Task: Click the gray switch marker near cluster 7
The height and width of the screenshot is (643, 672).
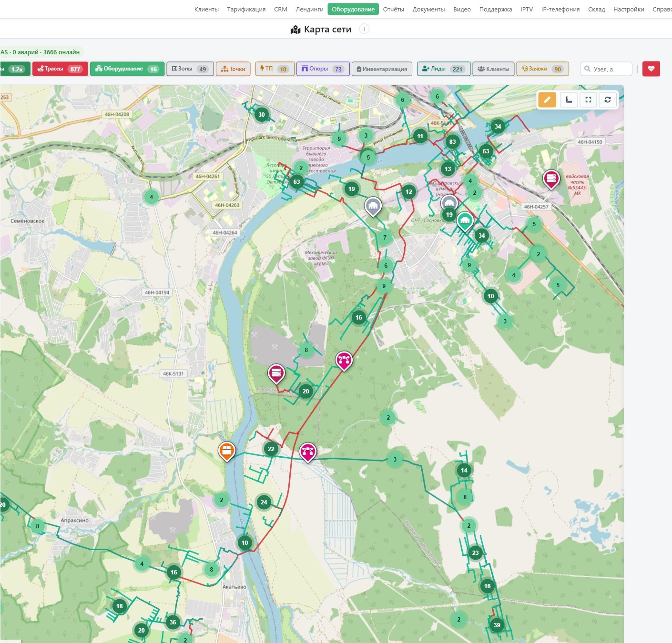Action: pos(373,206)
